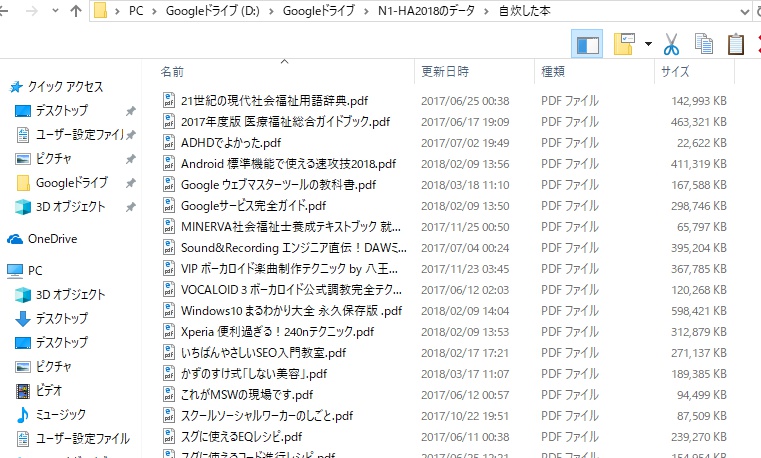The height and width of the screenshot is (458, 761).
Task: Toggle the preview pane button
Action: (587, 44)
